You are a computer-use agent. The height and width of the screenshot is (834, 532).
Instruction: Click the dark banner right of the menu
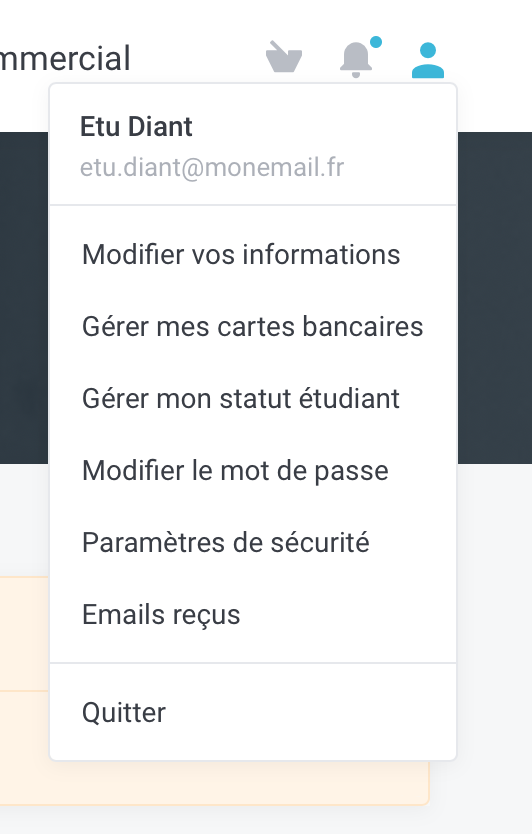pyautogui.click(x=494, y=298)
